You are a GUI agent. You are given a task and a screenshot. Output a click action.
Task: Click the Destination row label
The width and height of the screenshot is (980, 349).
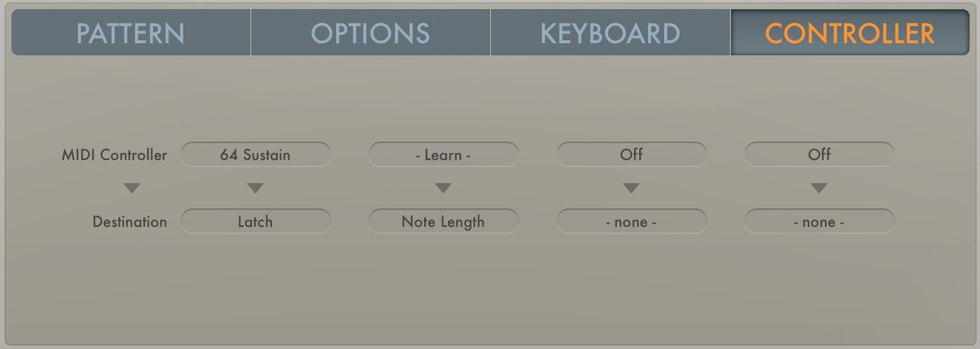click(129, 221)
